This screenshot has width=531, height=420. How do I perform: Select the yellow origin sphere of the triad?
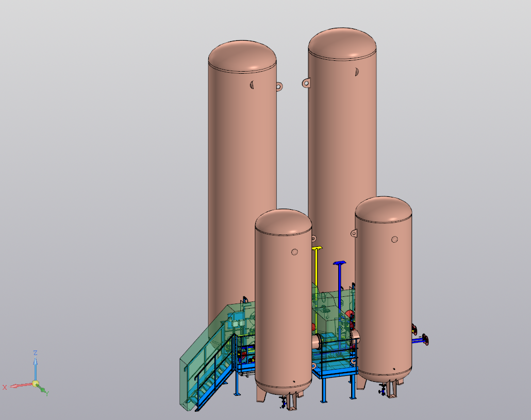[x=35, y=383]
